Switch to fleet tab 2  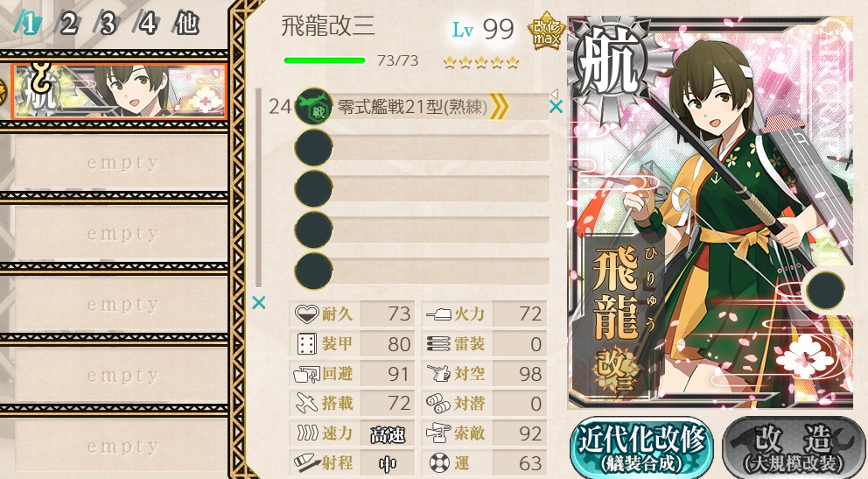tap(67, 24)
